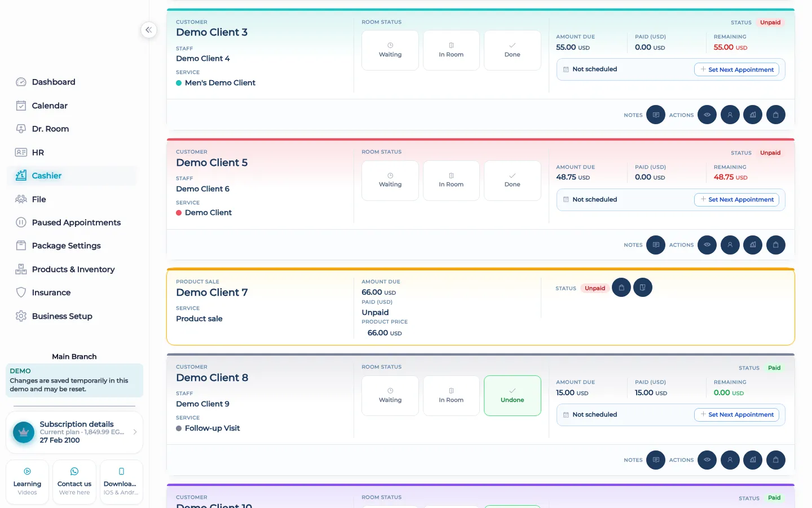Click the clipboard icon next to Demo Client 7 status
Viewport: 812px width, 508px height.
[621, 287]
